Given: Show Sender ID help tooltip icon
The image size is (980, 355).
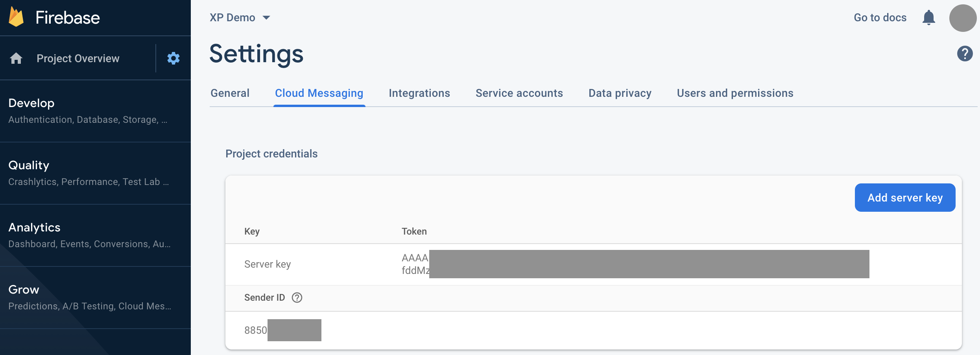Looking at the screenshot, I should pos(297,298).
